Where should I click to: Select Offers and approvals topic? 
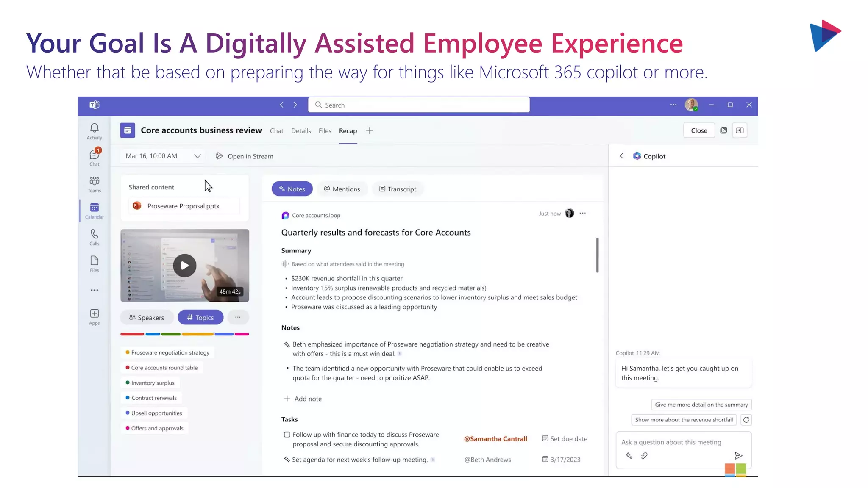tap(155, 428)
